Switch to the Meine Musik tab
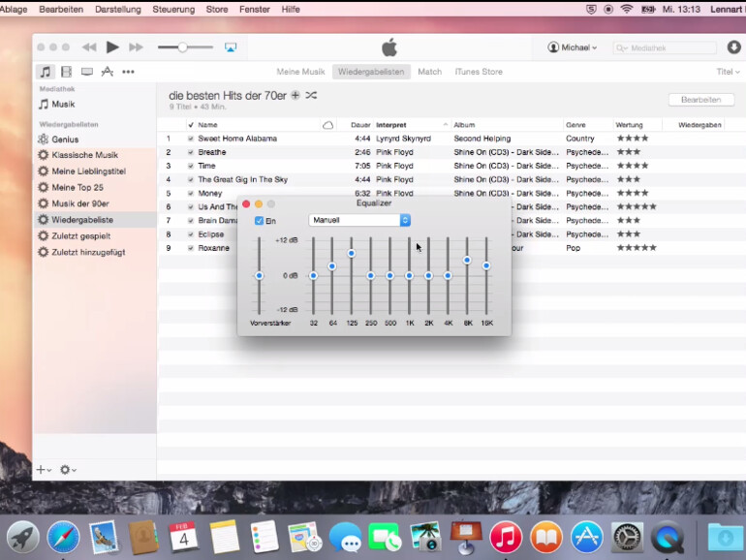 (300, 72)
